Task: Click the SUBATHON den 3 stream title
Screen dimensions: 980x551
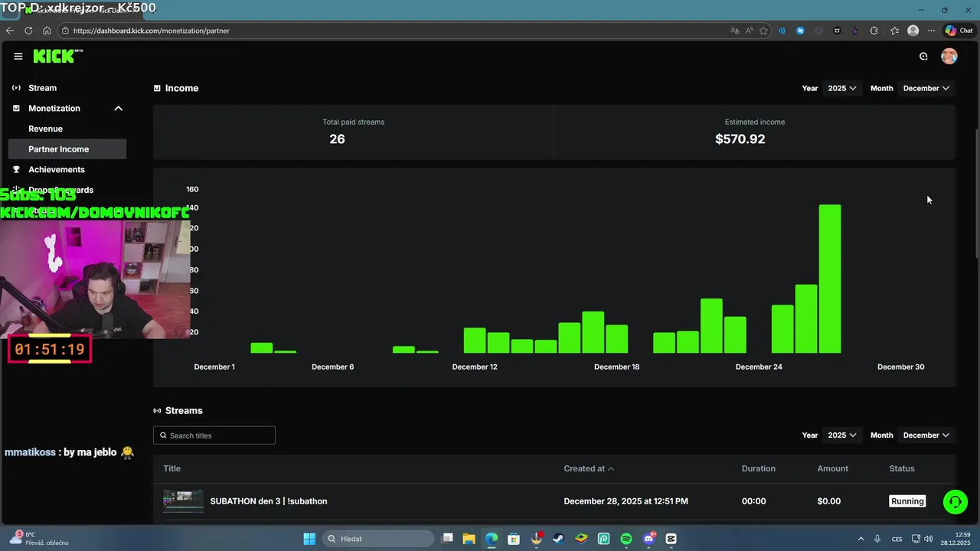Action: point(269,501)
